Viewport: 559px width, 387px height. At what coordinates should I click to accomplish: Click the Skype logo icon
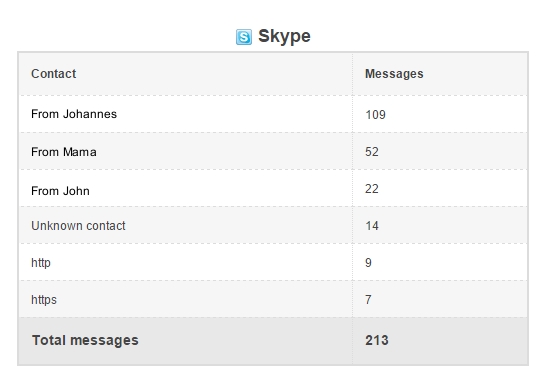[x=244, y=37]
